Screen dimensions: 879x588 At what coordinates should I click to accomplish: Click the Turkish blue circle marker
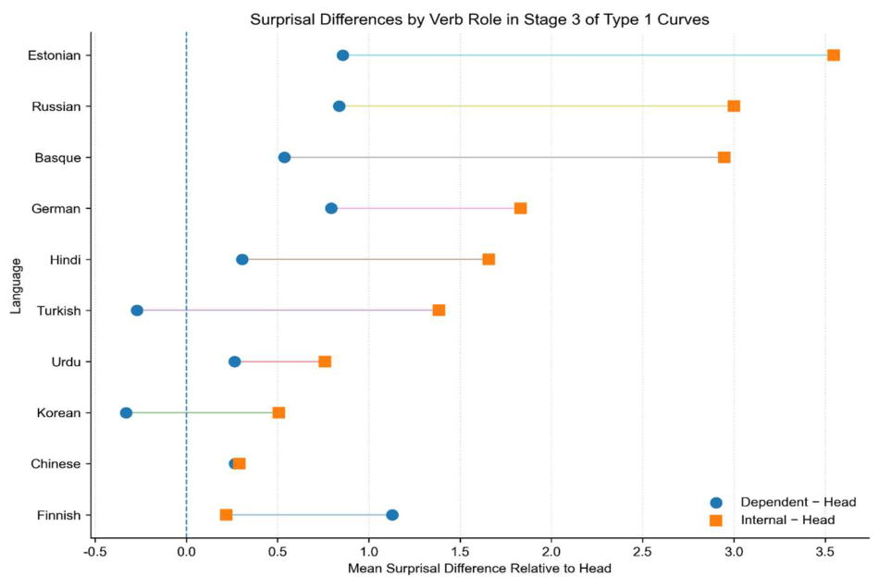(137, 311)
